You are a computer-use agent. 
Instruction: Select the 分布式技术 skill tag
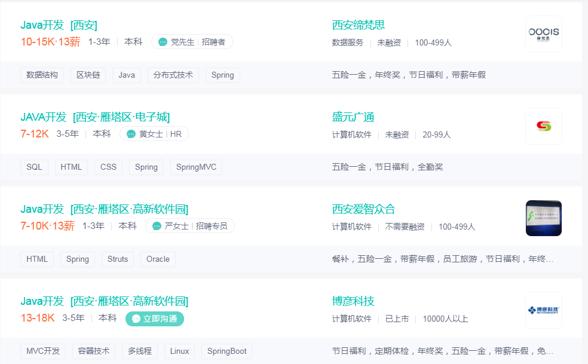coord(173,75)
